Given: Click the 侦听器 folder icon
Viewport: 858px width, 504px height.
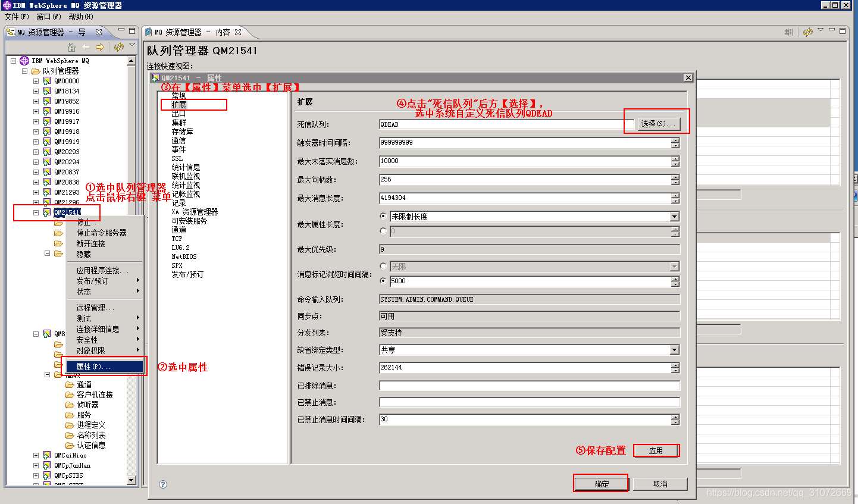Looking at the screenshot, I should pos(70,405).
